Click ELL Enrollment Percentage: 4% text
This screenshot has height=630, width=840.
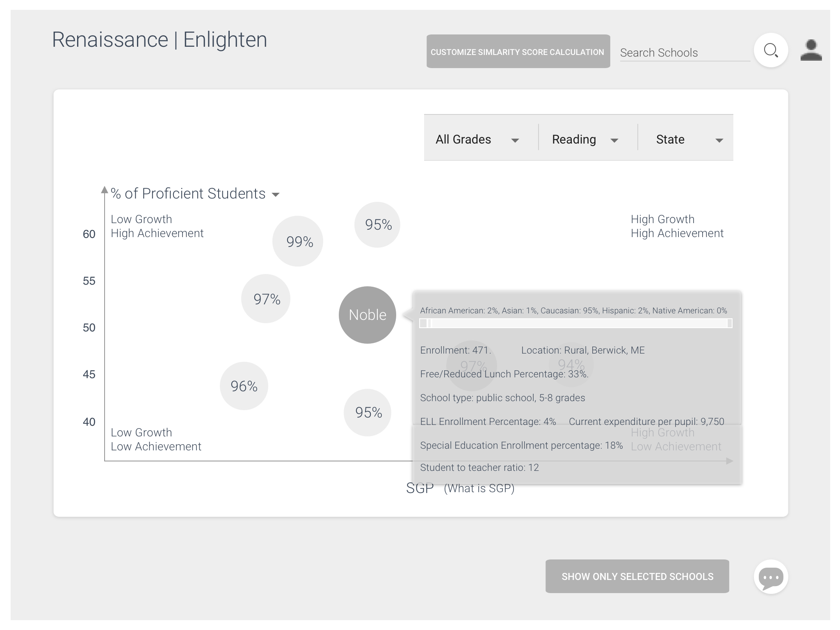[488, 422]
